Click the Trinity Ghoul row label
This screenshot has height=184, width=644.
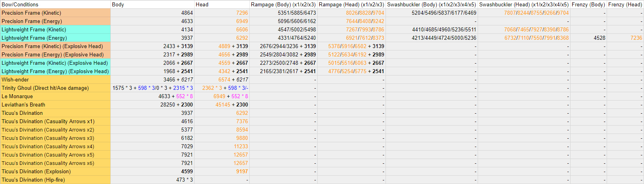55,88
